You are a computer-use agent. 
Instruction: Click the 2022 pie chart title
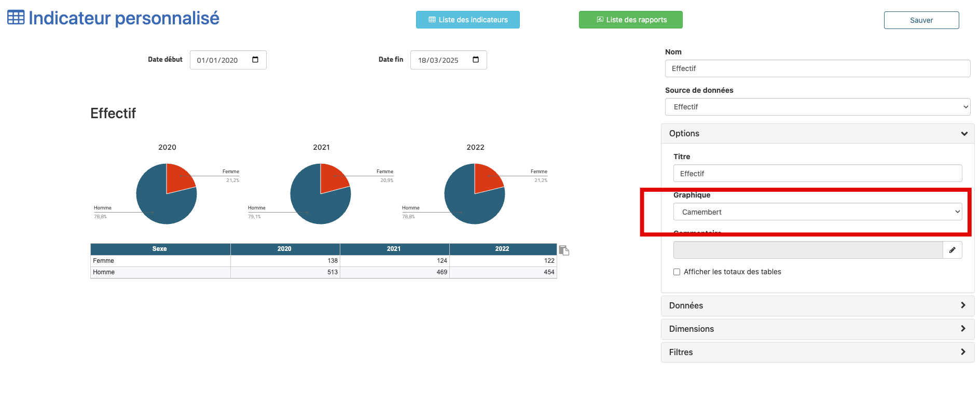coord(475,147)
